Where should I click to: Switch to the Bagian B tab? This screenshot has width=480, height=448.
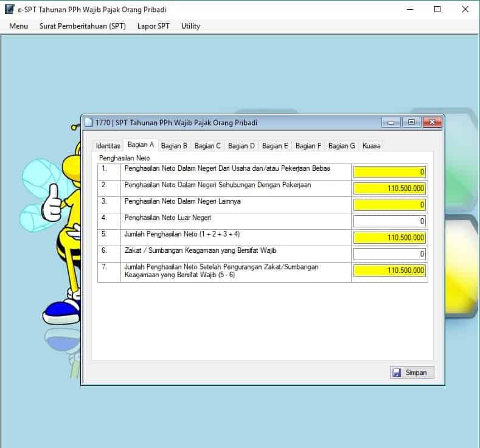click(x=174, y=146)
